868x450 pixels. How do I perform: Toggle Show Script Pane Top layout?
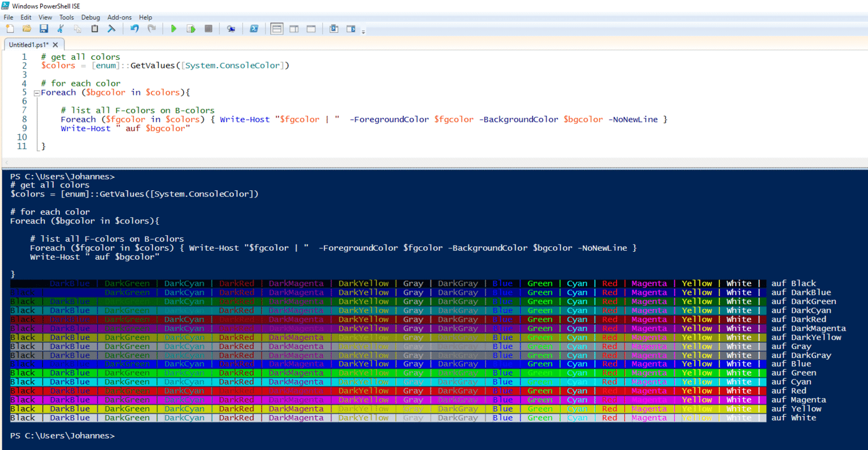coord(277,29)
